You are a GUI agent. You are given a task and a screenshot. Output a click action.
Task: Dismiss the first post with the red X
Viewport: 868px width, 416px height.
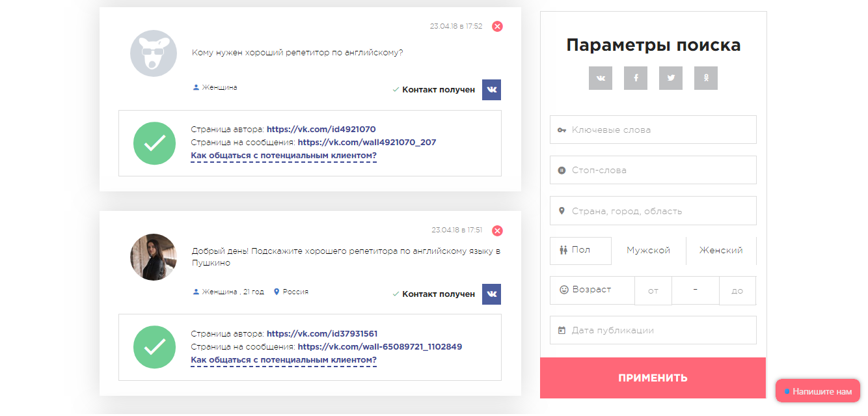tap(497, 27)
